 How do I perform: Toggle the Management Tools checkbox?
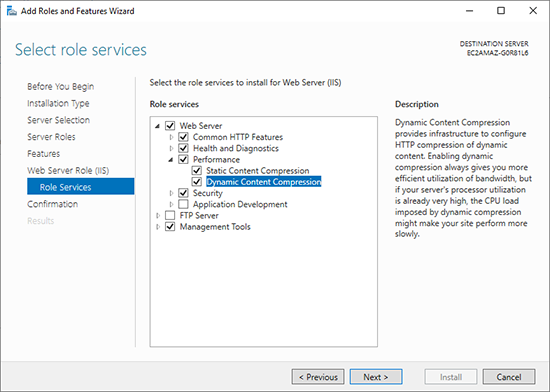click(x=170, y=227)
